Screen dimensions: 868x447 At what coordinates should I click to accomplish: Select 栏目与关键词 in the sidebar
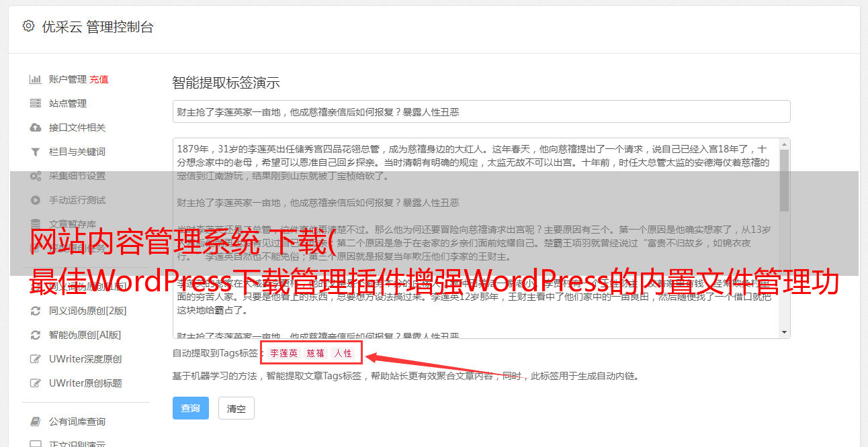point(77,152)
